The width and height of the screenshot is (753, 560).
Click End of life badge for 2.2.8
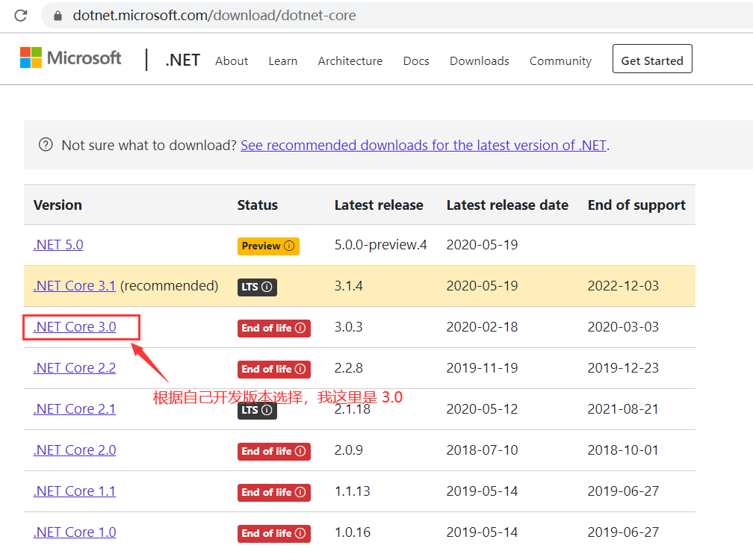[273, 369]
